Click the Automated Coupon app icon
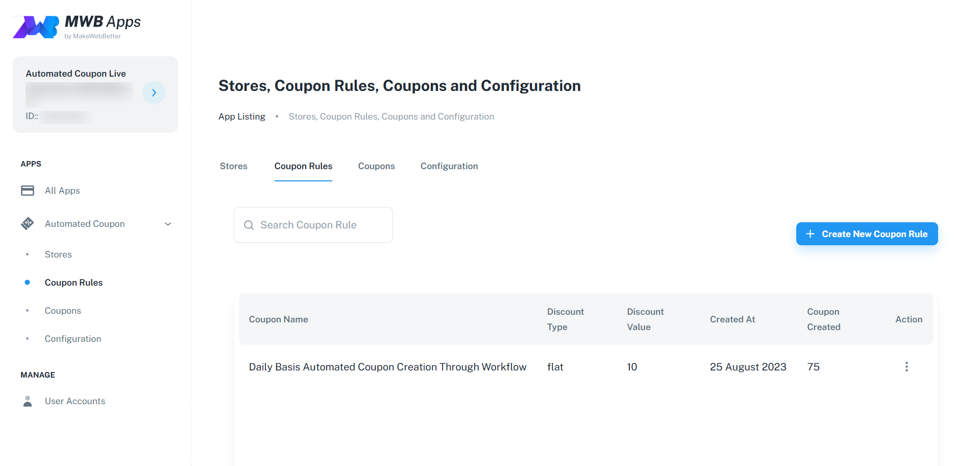980x466 pixels. click(x=27, y=223)
